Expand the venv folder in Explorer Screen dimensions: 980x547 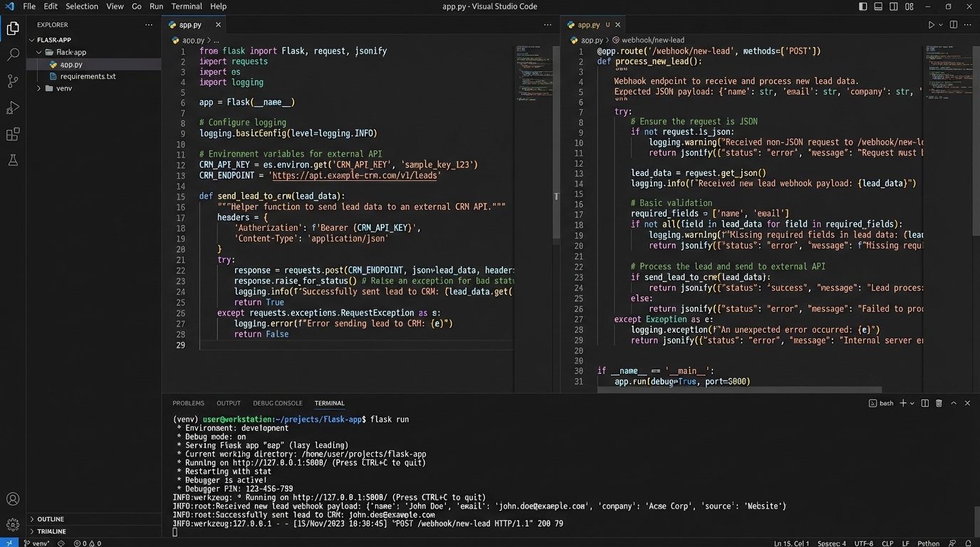[x=63, y=88]
